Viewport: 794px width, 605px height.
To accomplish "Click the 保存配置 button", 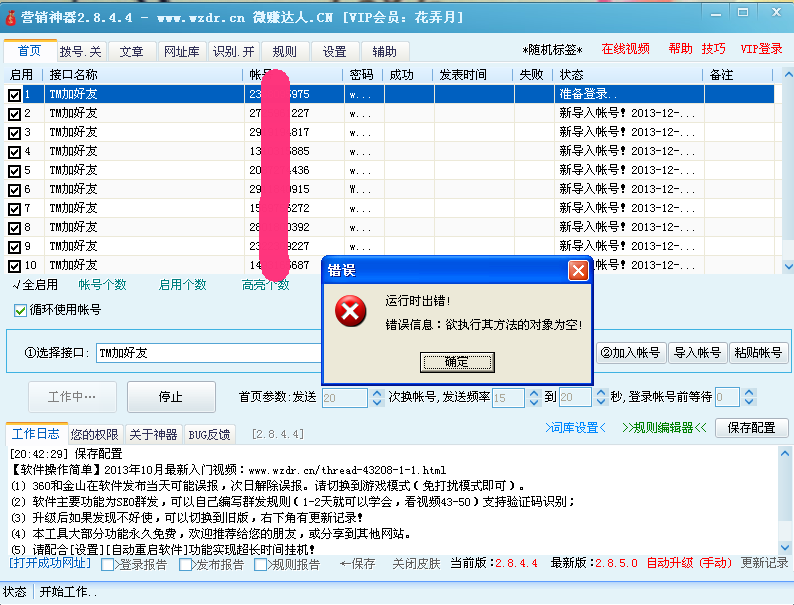I will 751,428.
